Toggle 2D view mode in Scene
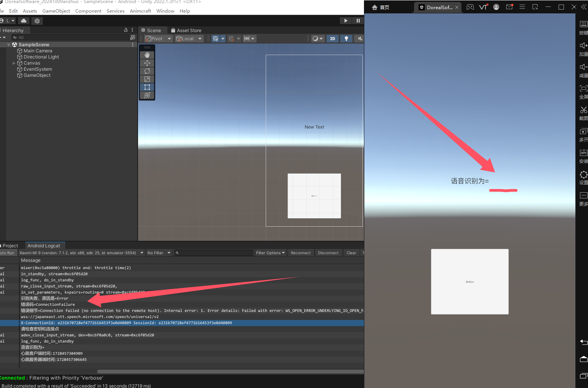The width and height of the screenshot is (588, 388). point(333,39)
